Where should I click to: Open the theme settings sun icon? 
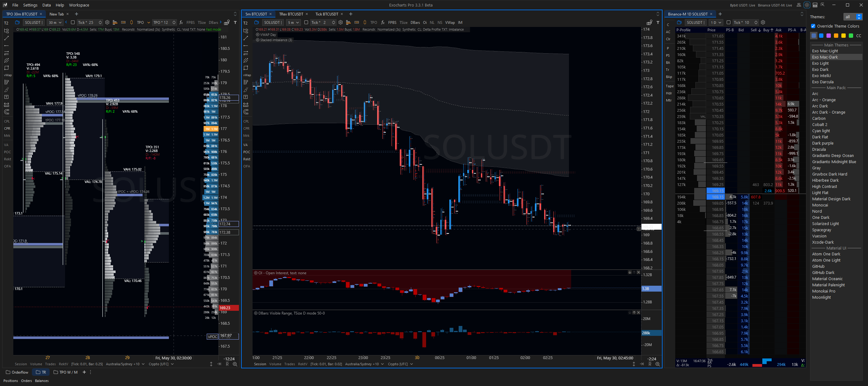coord(807,5)
